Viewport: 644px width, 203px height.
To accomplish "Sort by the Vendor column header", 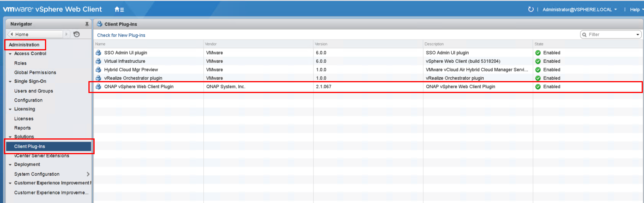I will point(258,44).
